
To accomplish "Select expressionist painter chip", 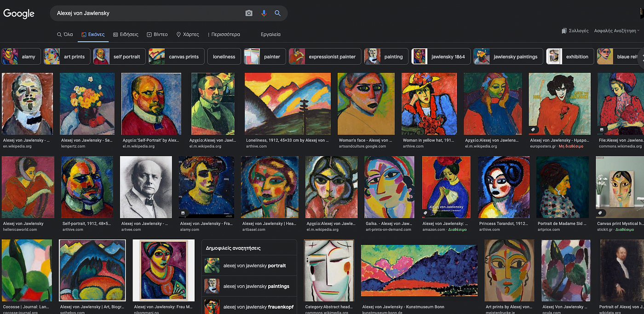I will tap(325, 57).
